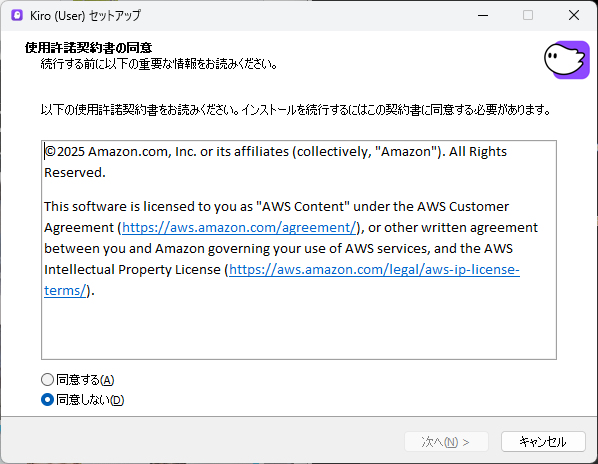Click the 同意しない(D) label text

90,400
